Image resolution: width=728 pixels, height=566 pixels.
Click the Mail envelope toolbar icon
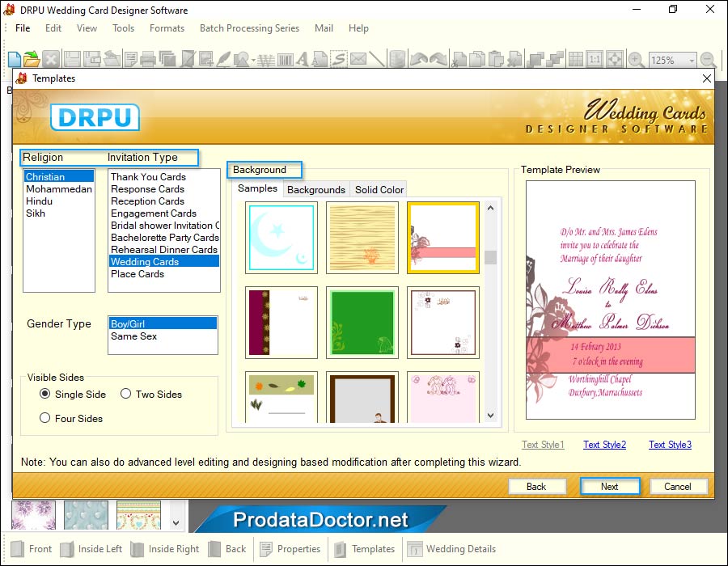(358, 59)
